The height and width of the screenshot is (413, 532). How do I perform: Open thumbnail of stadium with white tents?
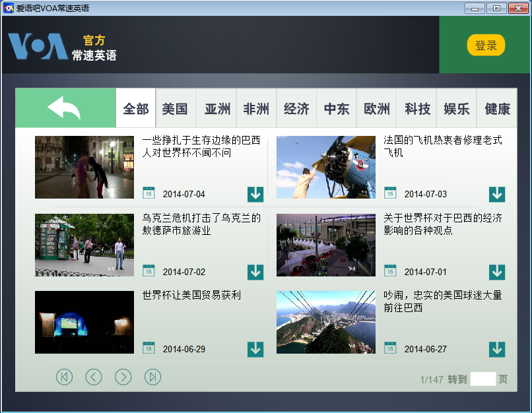point(326,245)
